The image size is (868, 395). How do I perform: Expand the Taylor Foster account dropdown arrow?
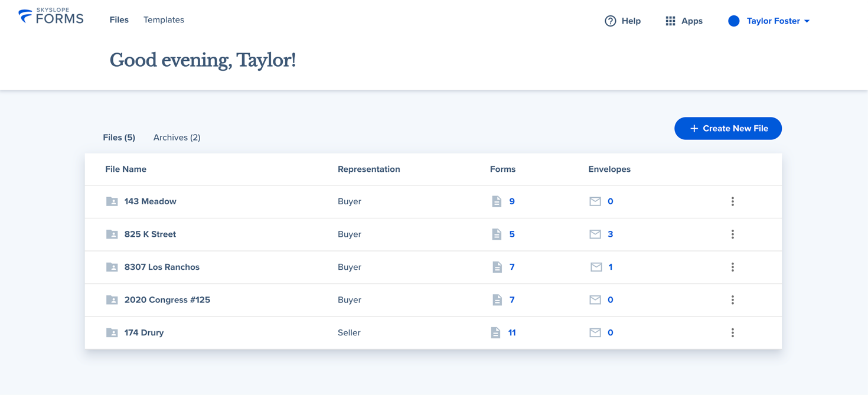point(807,21)
